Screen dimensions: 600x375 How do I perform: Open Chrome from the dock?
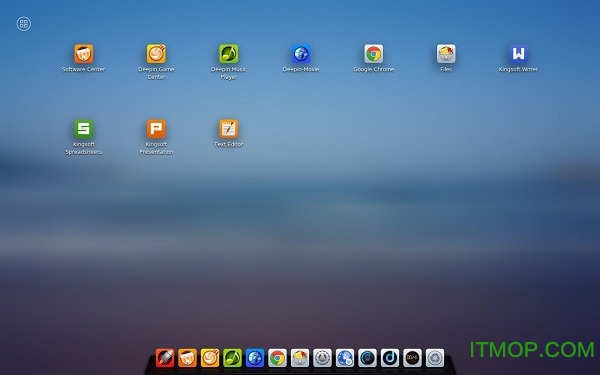[277, 358]
